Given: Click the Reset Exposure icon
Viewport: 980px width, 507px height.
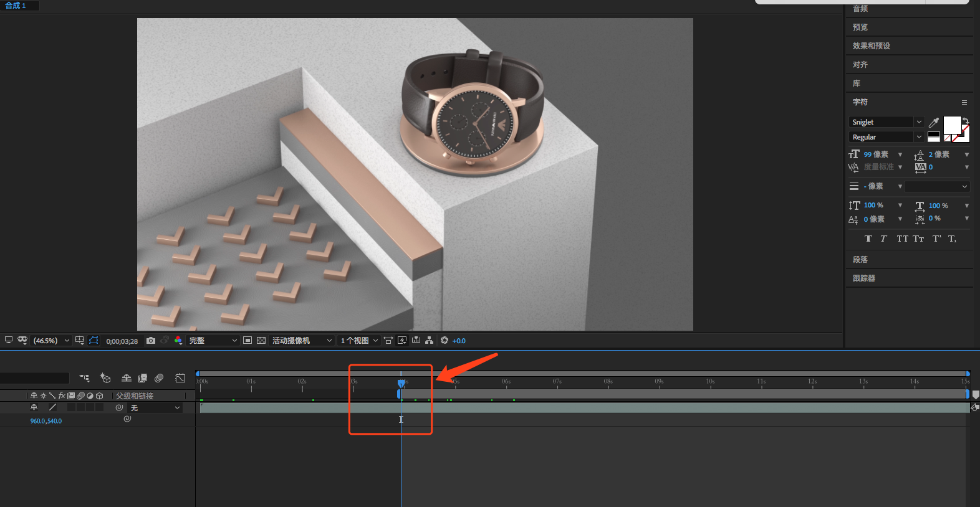Looking at the screenshot, I should click(444, 341).
